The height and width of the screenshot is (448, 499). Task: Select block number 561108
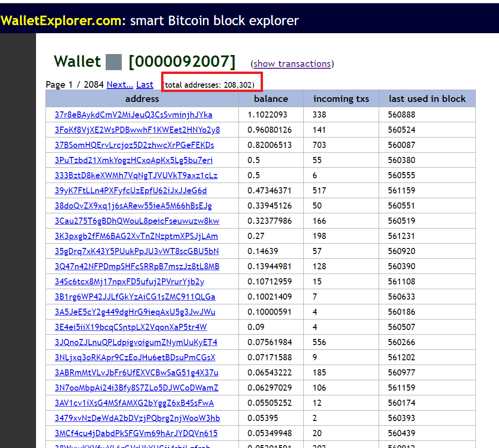[x=401, y=282]
